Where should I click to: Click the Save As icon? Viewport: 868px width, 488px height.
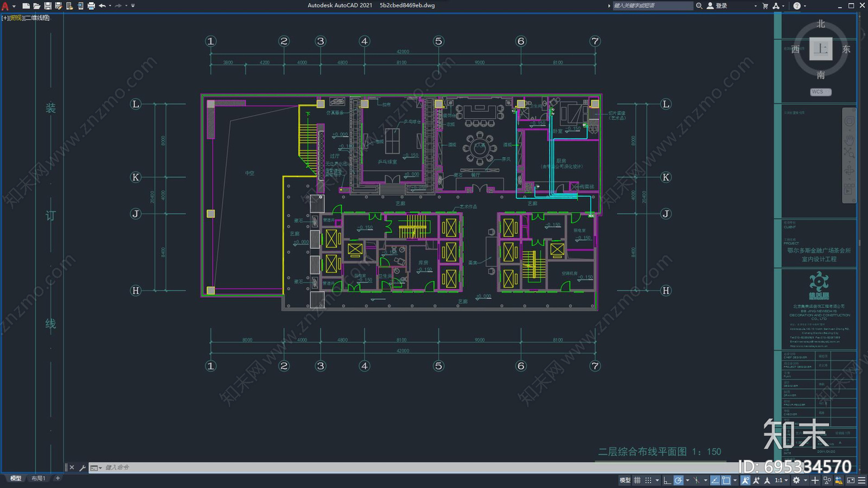59,6
